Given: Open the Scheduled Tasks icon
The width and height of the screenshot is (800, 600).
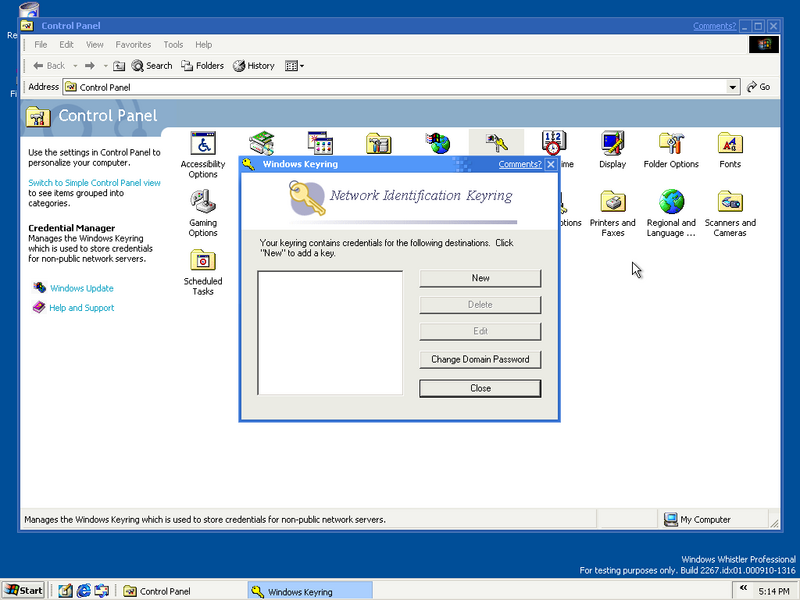Looking at the screenshot, I should (x=203, y=272).
